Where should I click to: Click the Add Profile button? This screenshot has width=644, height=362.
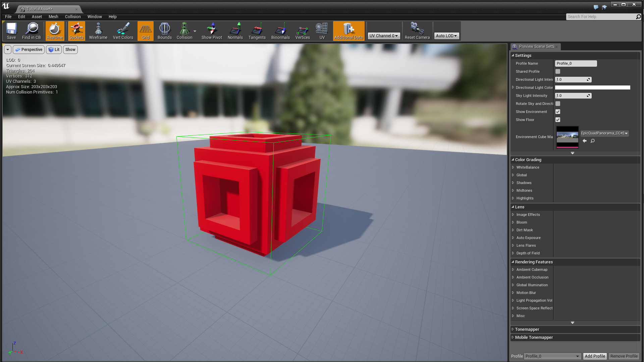point(595,356)
